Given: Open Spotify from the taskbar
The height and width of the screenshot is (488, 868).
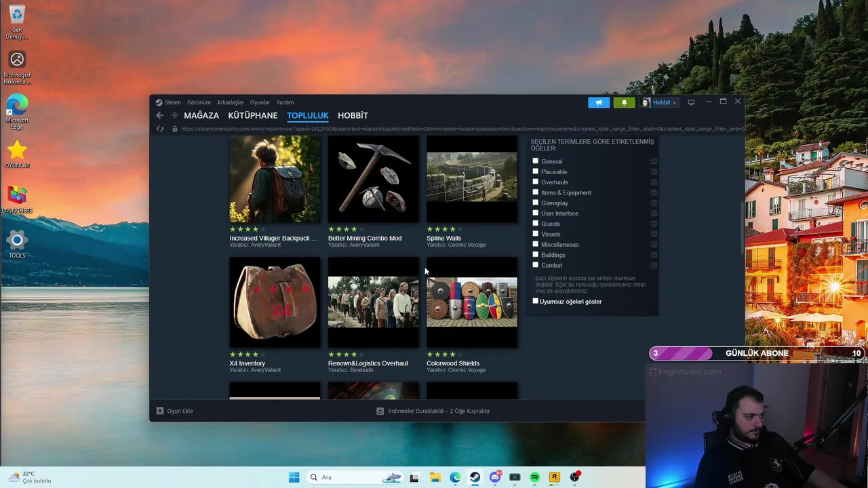Looking at the screenshot, I should (x=535, y=477).
